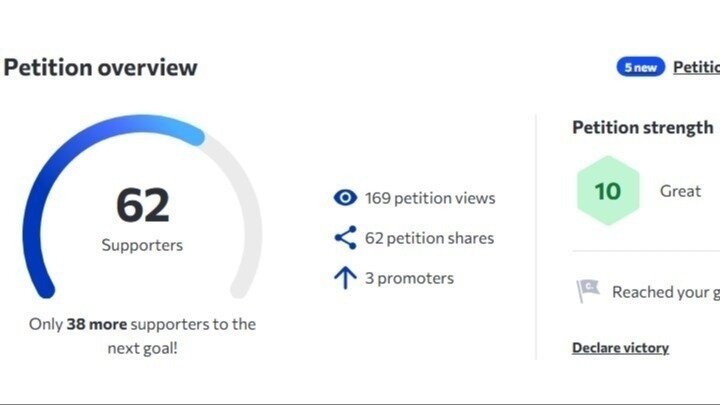This screenshot has width=720, height=405.
Task: Click the 3 promoters text
Action: tap(409, 278)
